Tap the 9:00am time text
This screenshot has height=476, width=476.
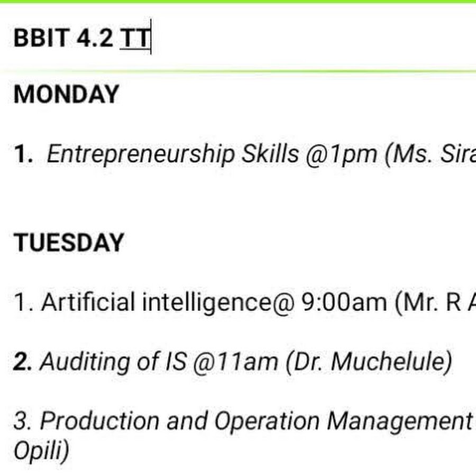(344, 303)
